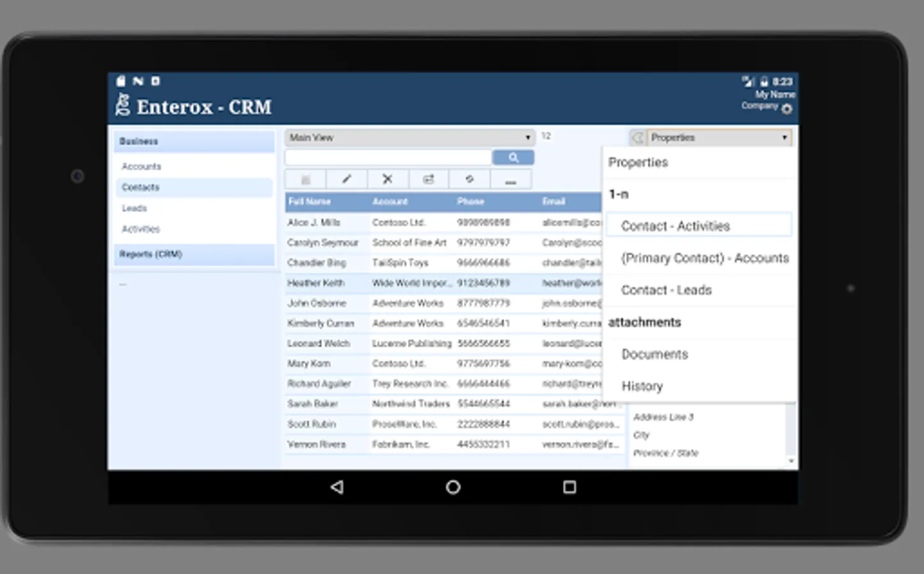Select the Leonard Welch row
The height and width of the screenshot is (574, 924).
443,344
